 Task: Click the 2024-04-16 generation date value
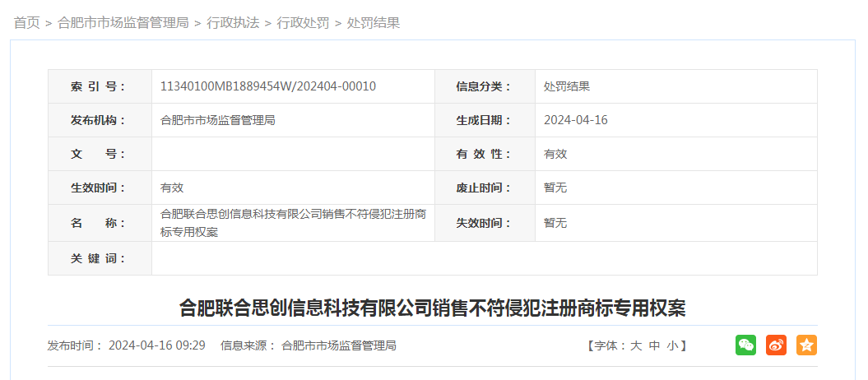tap(576, 120)
